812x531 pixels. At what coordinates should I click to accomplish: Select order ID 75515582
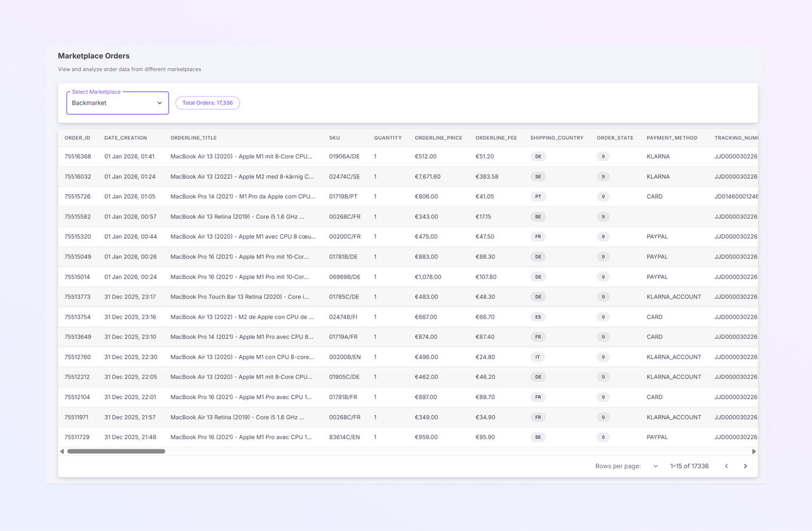[78, 217]
